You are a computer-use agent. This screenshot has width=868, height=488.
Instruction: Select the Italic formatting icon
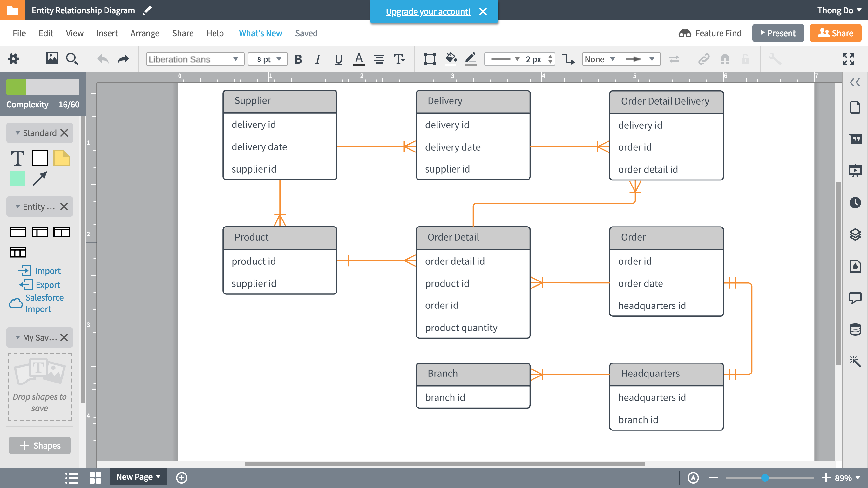point(317,59)
